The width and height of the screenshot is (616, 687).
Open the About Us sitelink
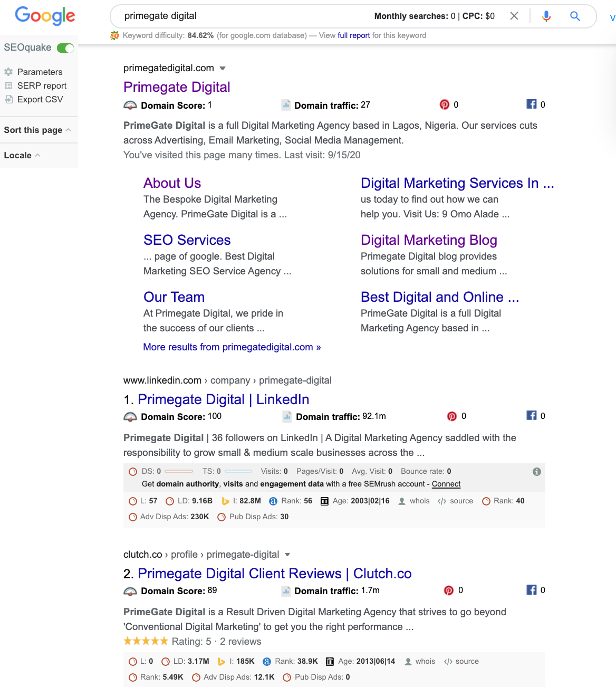pos(172,183)
